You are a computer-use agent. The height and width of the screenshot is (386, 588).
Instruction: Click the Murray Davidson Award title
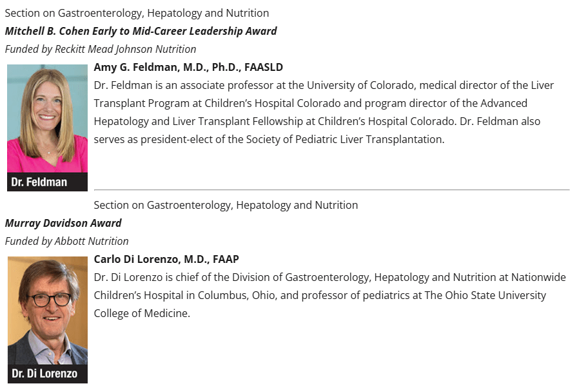click(63, 223)
